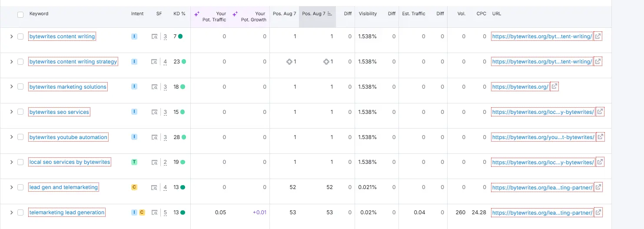The height and width of the screenshot is (229, 644).
Task: Open external link for bytewrites content writing row
Action: pos(598,37)
